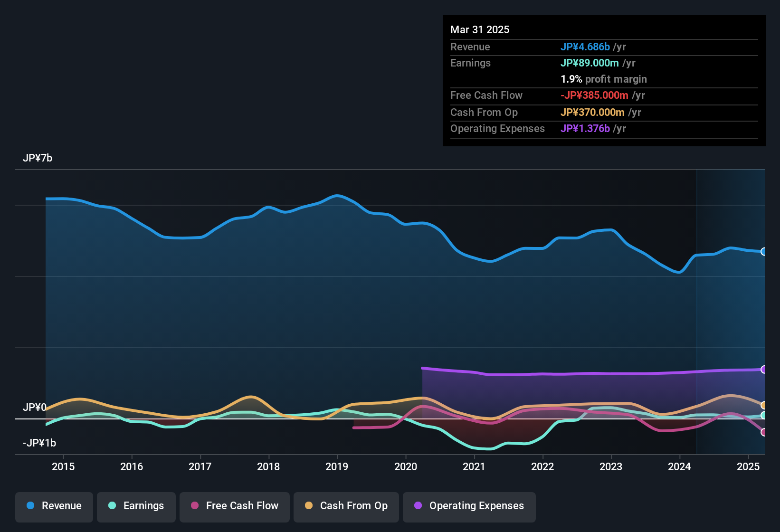The width and height of the screenshot is (780, 532).
Task: Click the 2017 x-axis label
Action: [x=200, y=466]
